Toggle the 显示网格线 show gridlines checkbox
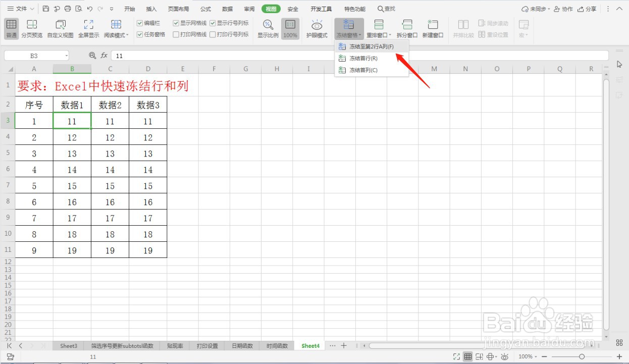 click(x=176, y=23)
